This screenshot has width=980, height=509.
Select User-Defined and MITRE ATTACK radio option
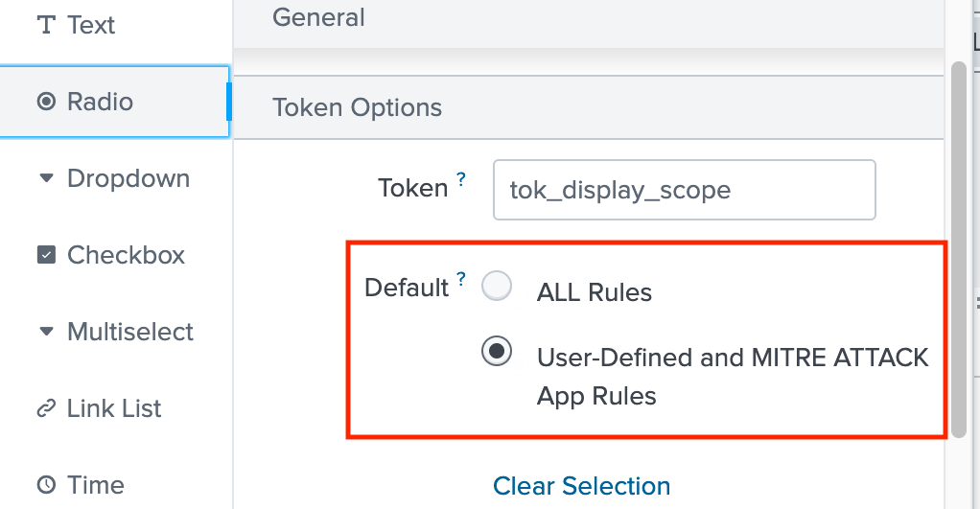pyautogui.click(x=497, y=352)
